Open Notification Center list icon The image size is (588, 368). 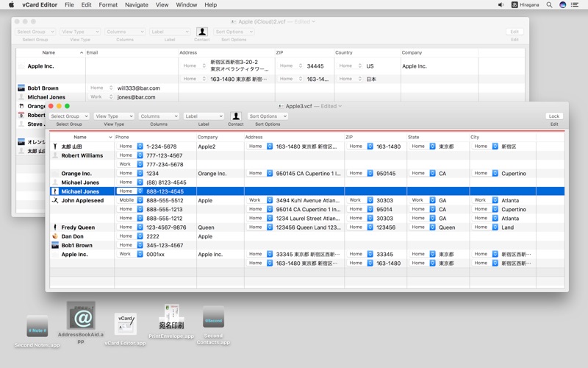point(575,4)
